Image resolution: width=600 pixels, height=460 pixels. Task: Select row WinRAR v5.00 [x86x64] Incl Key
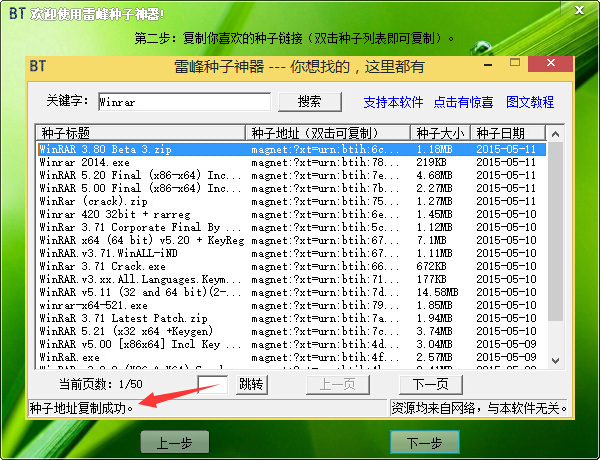pos(292,344)
